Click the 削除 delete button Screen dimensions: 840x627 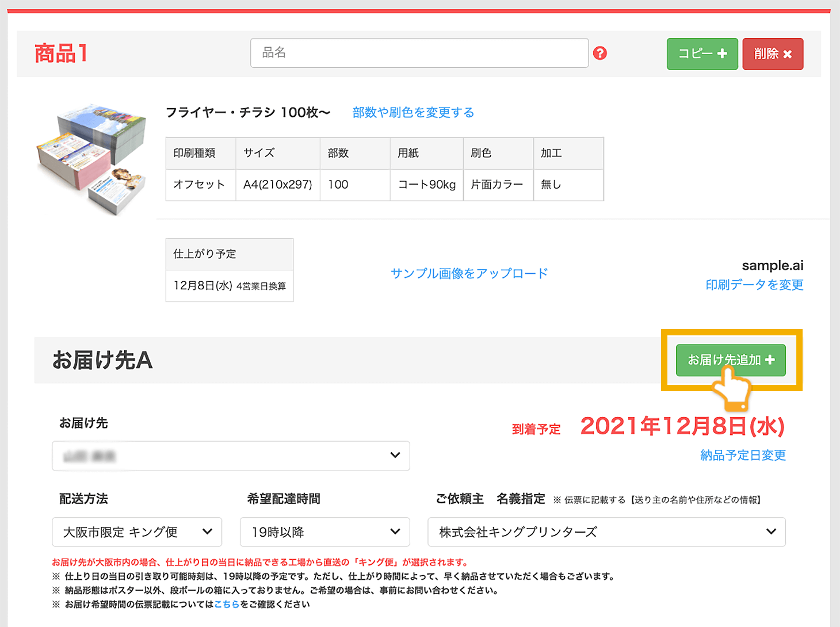coord(773,53)
